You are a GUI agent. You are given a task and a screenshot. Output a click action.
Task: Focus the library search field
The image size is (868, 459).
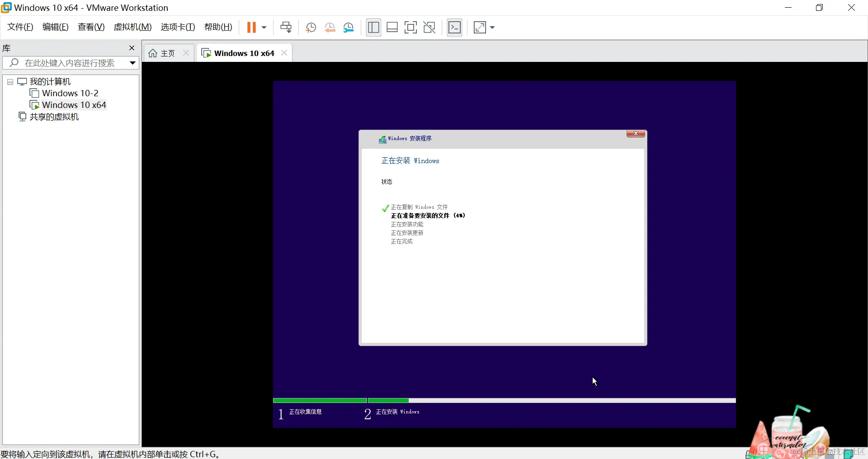(69, 63)
